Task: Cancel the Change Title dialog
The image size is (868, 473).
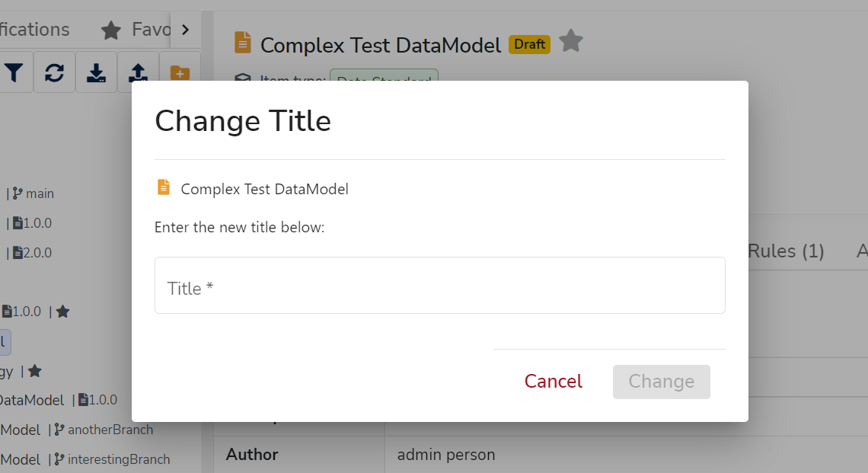Action: pyautogui.click(x=553, y=381)
